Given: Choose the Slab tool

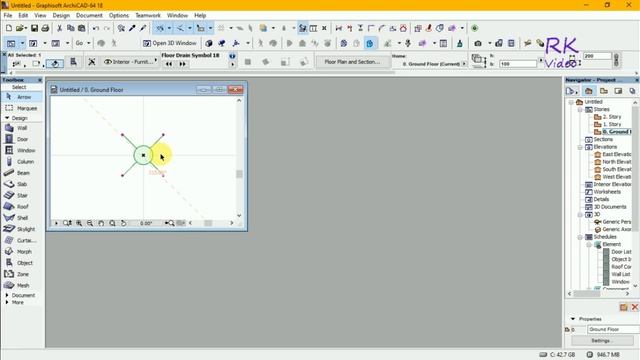Looking at the screenshot, I should 22,184.
